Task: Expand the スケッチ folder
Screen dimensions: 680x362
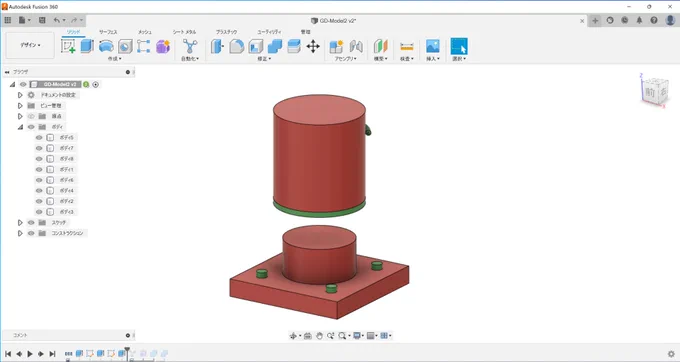Action: click(x=20, y=222)
